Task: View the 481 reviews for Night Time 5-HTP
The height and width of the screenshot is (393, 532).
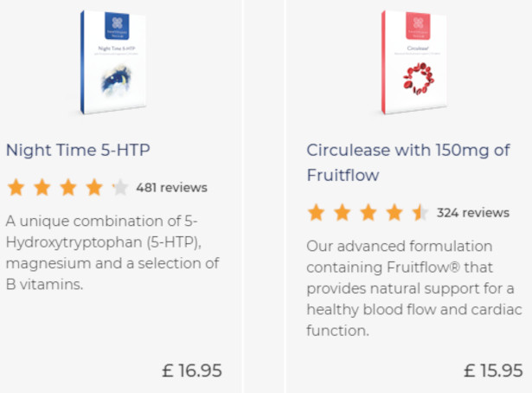Action: pos(171,187)
